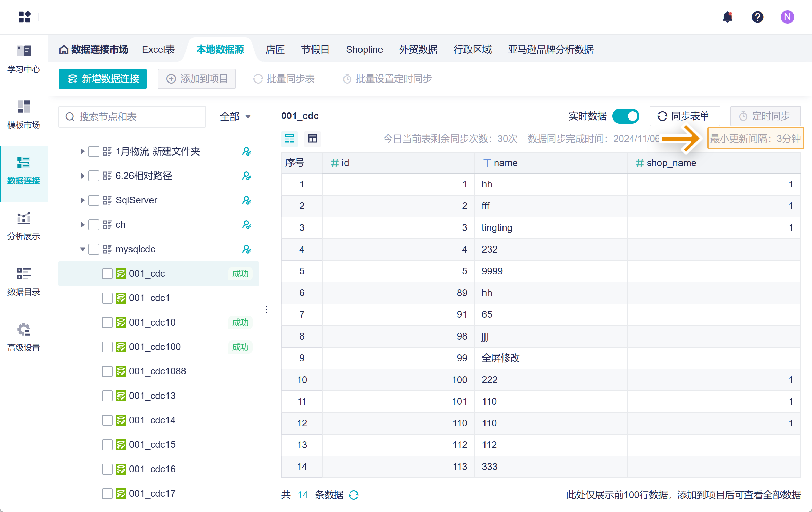Tick the mysqlcdc folder checkbox
The height and width of the screenshot is (512, 812).
click(x=93, y=249)
